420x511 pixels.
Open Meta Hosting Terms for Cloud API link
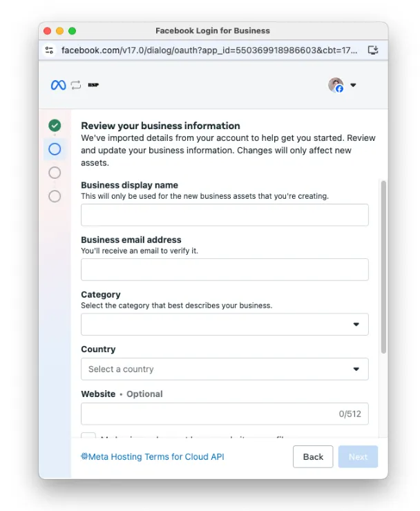(x=153, y=456)
